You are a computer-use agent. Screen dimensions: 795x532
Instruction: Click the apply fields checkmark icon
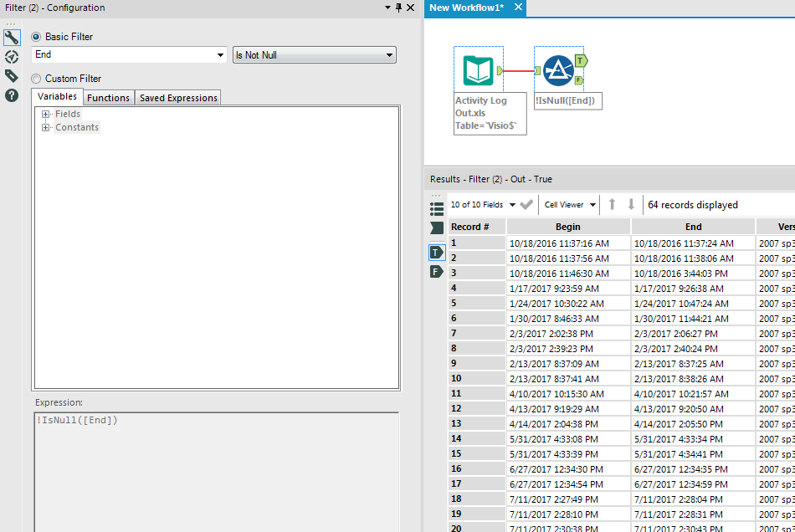(526, 205)
